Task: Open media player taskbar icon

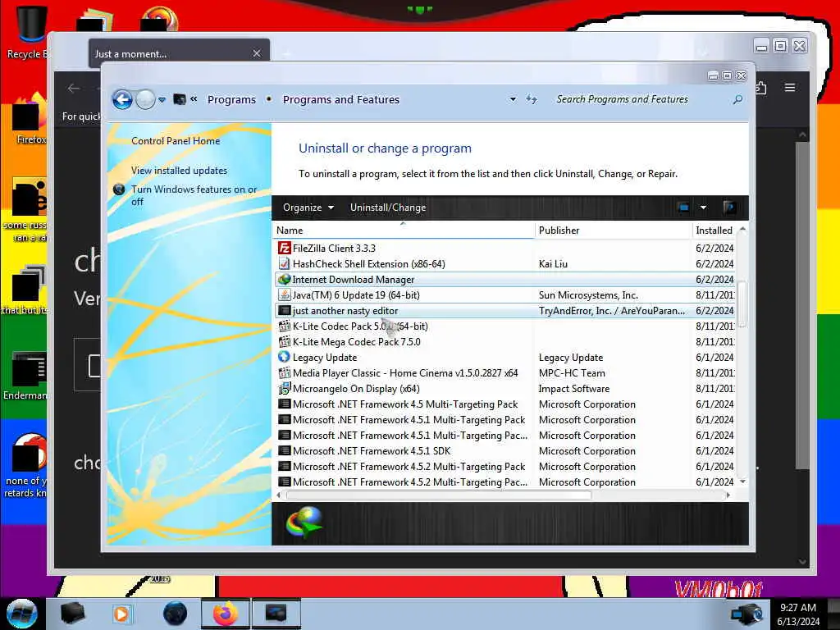Action: (x=121, y=614)
